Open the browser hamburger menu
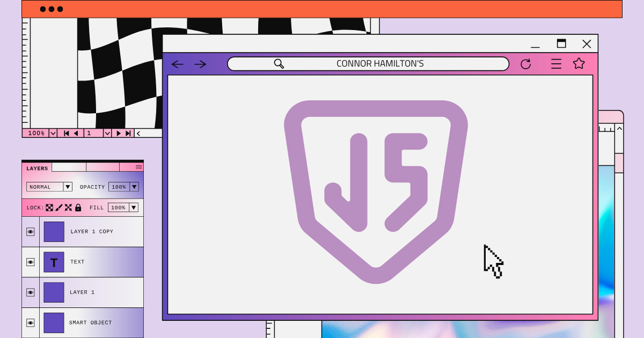The height and width of the screenshot is (338, 644). pyautogui.click(x=556, y=64)
